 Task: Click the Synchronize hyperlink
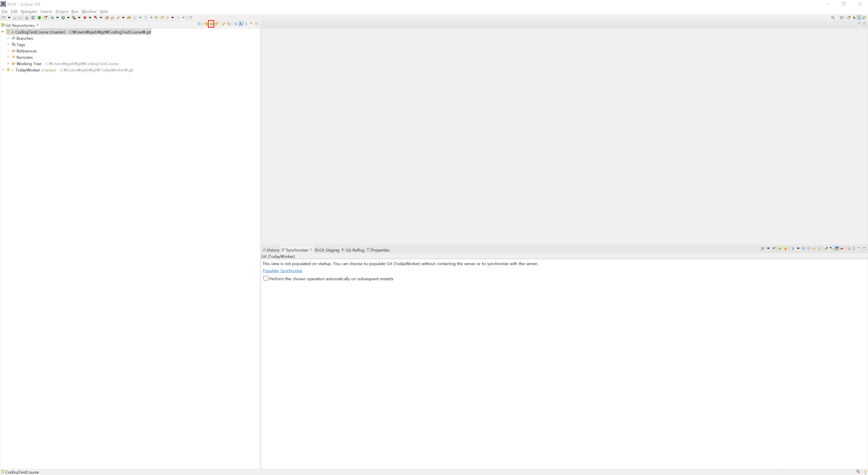(291, 271)
